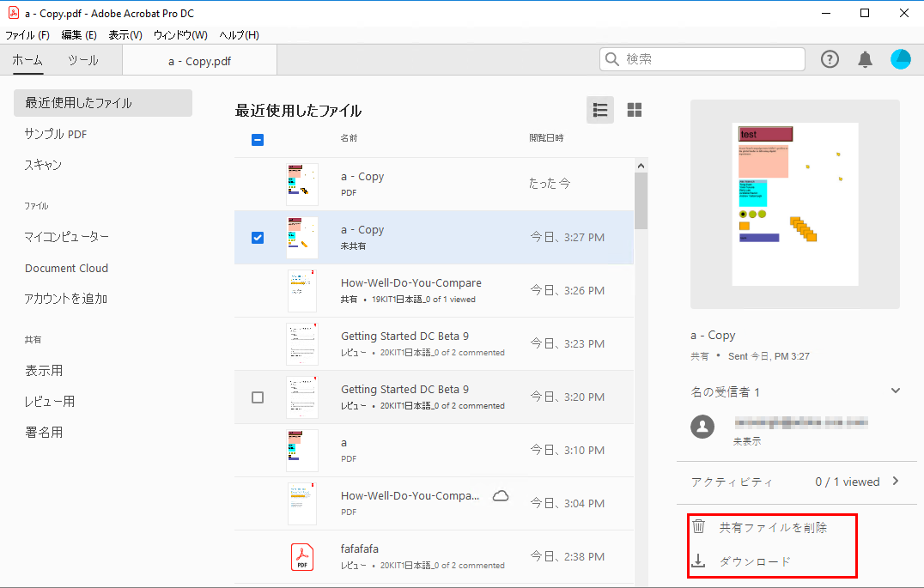924x588 pixels.
Task: Click the trash icon for 共有ファイルを削除
Action: (698, 526)
